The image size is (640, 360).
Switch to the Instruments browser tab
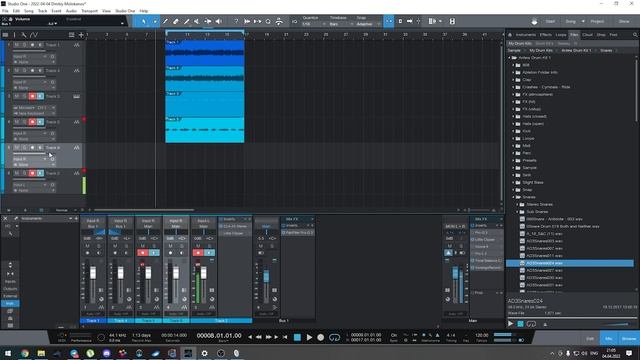(525, 35)
